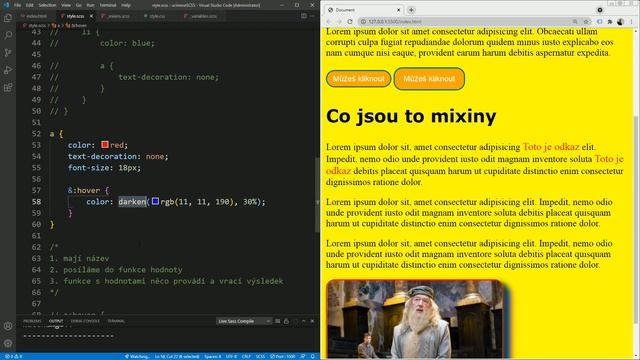Maximize the panel with caret icon

[x=304, y=321]
